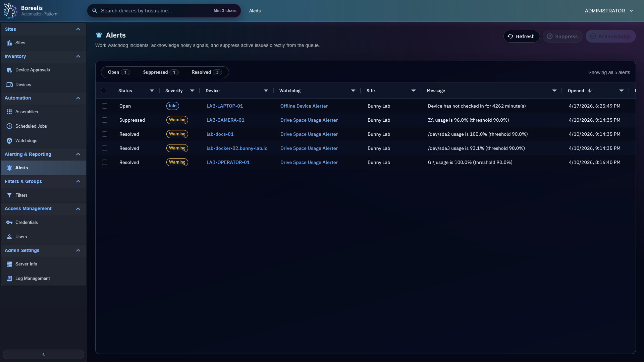The height and width of the screenshot is (362, 644).
Task: Click the Status column header
Action: click(x=125, y=90)
